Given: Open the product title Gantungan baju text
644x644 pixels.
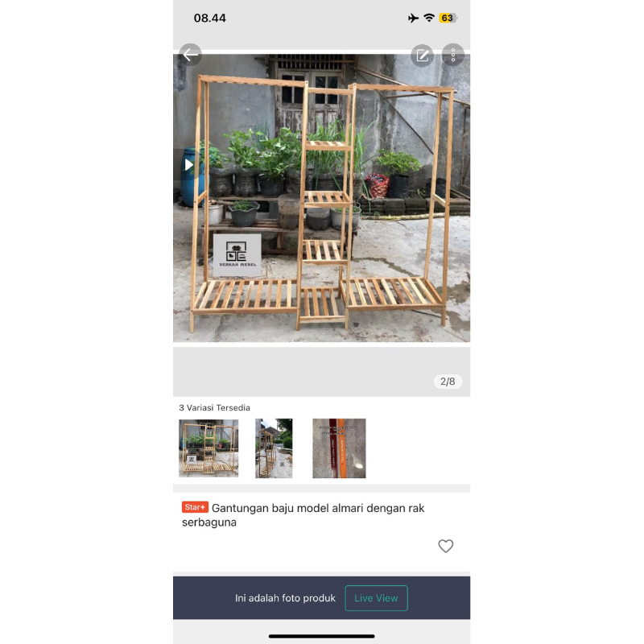Looking at the screenshot, I should click(303, 515).
